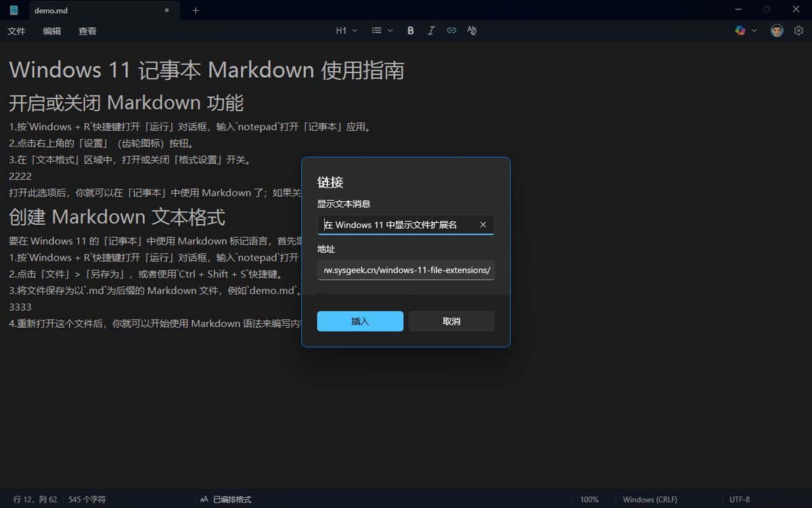Click unsaved dot on demo.md tab
Screen dimensions: 812x508
pos(167,10)
